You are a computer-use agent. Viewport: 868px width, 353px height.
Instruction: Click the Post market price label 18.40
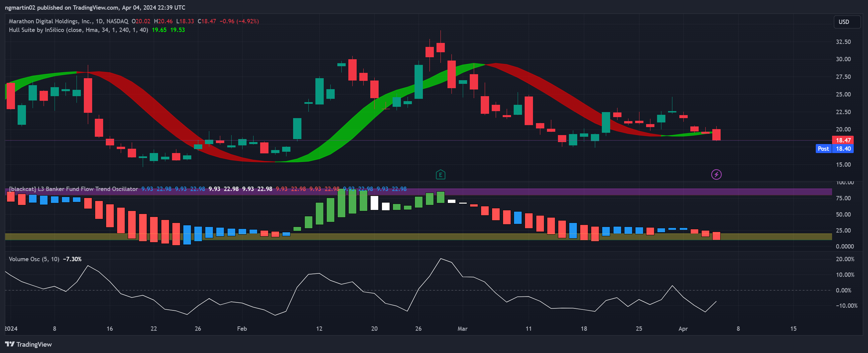[834, 148]
